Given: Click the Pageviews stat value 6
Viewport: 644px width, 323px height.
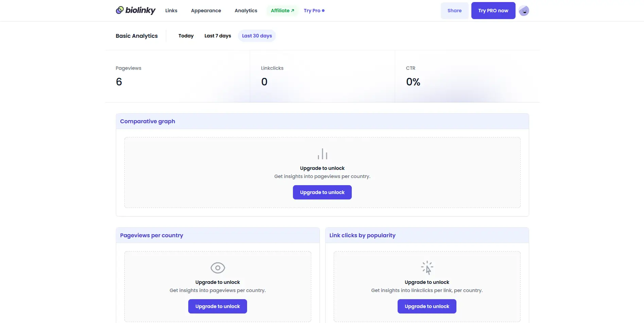Looking at the screenshot, I should pos(119,82).
